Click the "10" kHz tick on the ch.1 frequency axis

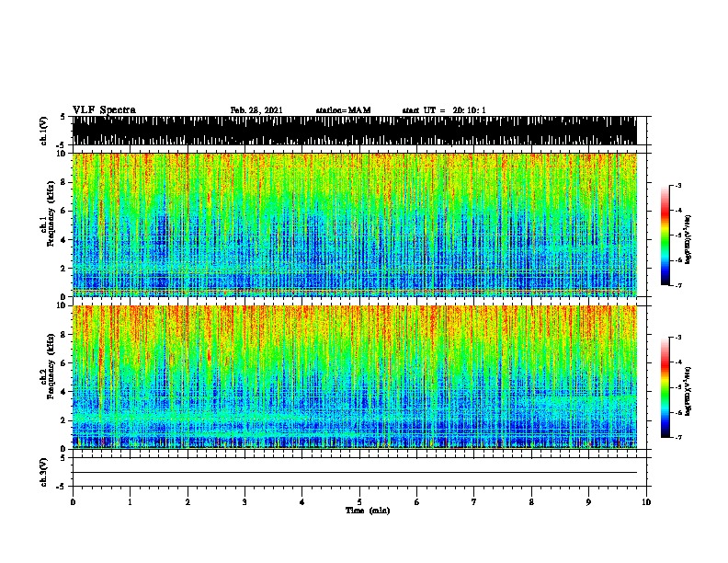63,154
